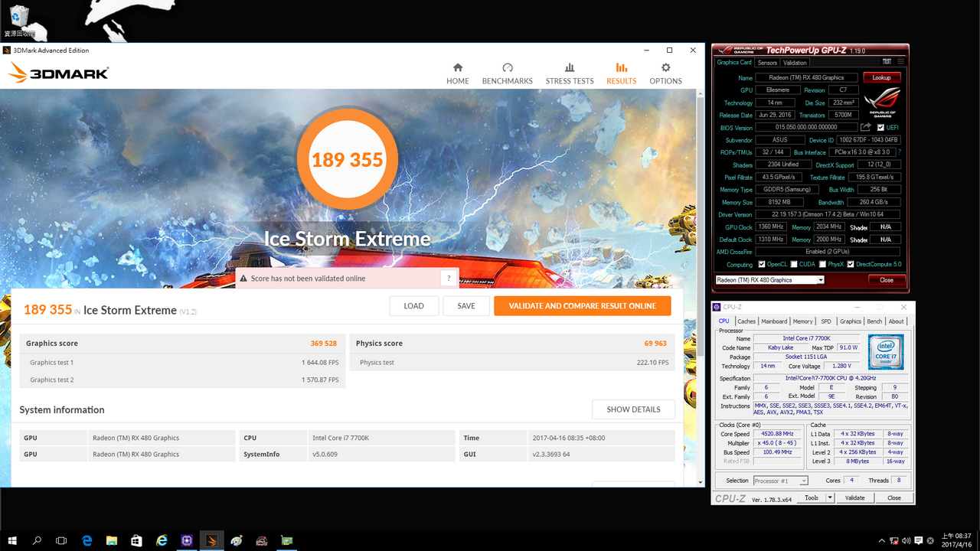This screenshot has height=551, width=980.
Task: Open the Caches tab in CPU-Z
Action: [746, 321]
